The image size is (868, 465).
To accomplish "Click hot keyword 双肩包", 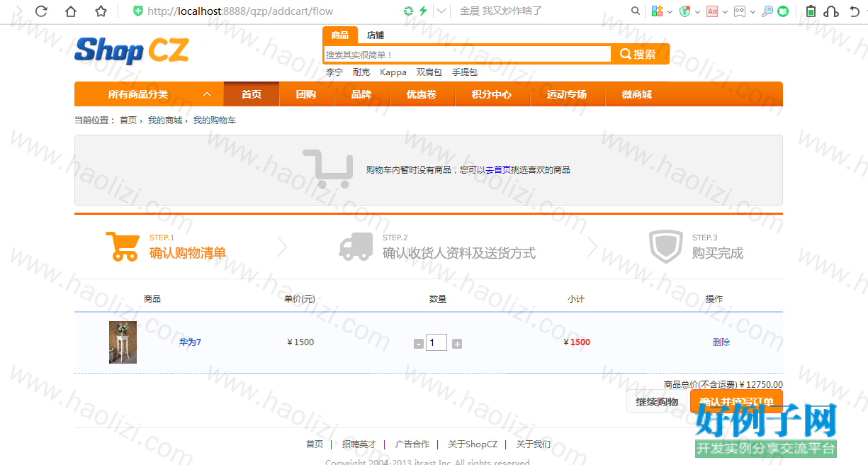I will [x=429, y=72].
